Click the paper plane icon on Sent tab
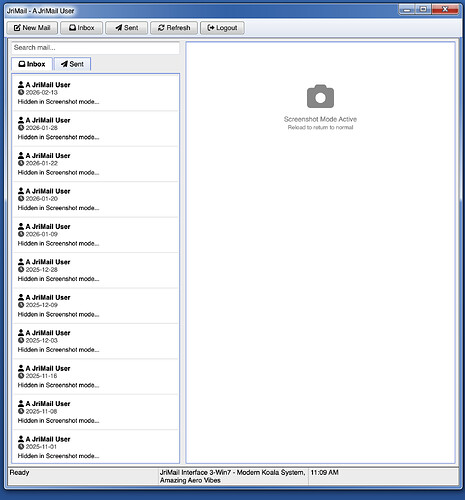Viewport: 465px width, 500px height. [x=64, y=64]
